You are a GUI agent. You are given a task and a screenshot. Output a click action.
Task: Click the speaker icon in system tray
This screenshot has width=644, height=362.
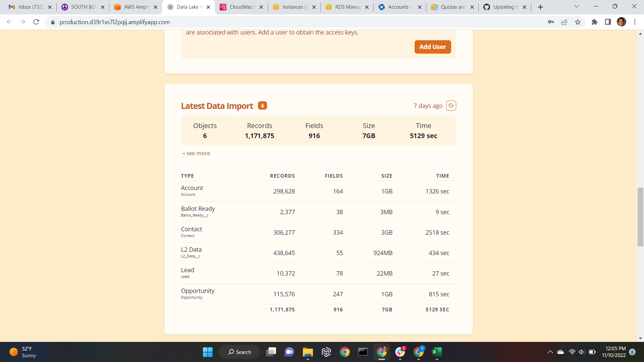coord(582,352)
